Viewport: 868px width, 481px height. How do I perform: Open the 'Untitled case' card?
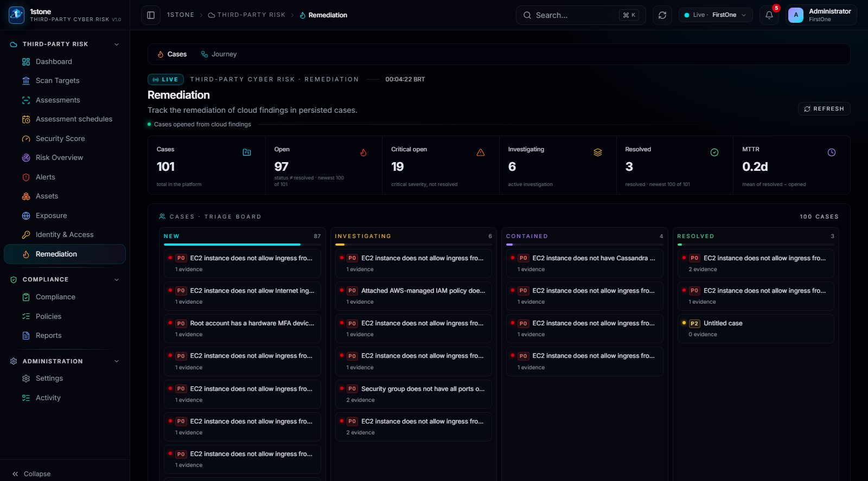click(756, 329)
